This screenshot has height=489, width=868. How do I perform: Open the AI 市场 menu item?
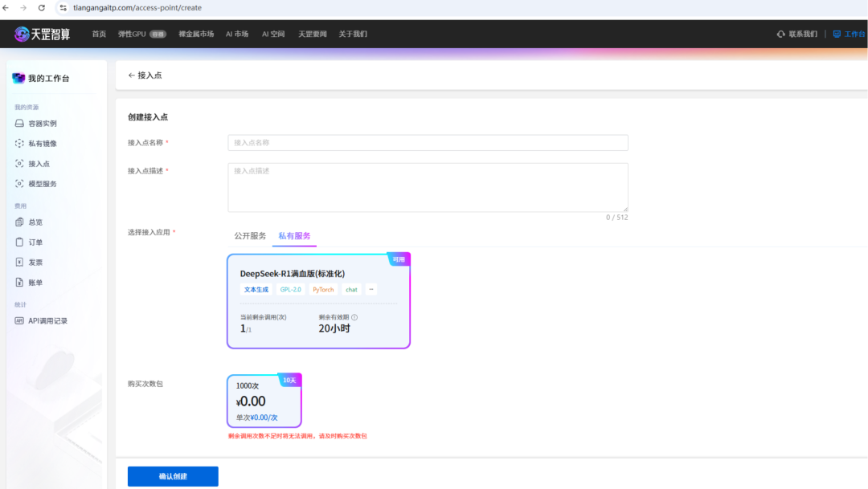tap(237, 34)
